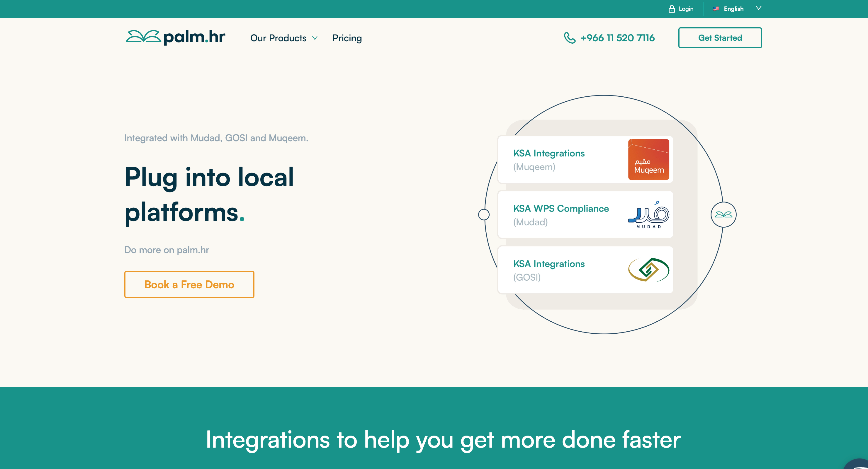Open the KSA WPS Compliance (Mudad) card
868x469 pixels.
point(585,214)
